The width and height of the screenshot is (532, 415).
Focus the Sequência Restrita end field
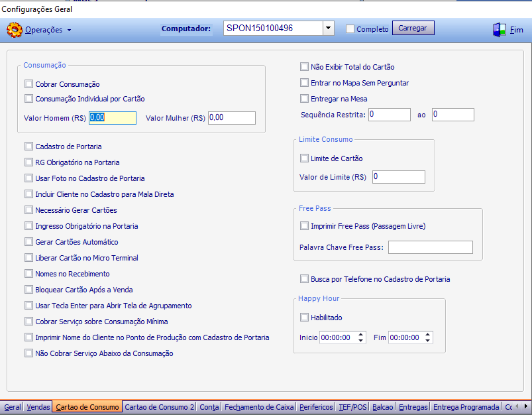pos(453,115)
